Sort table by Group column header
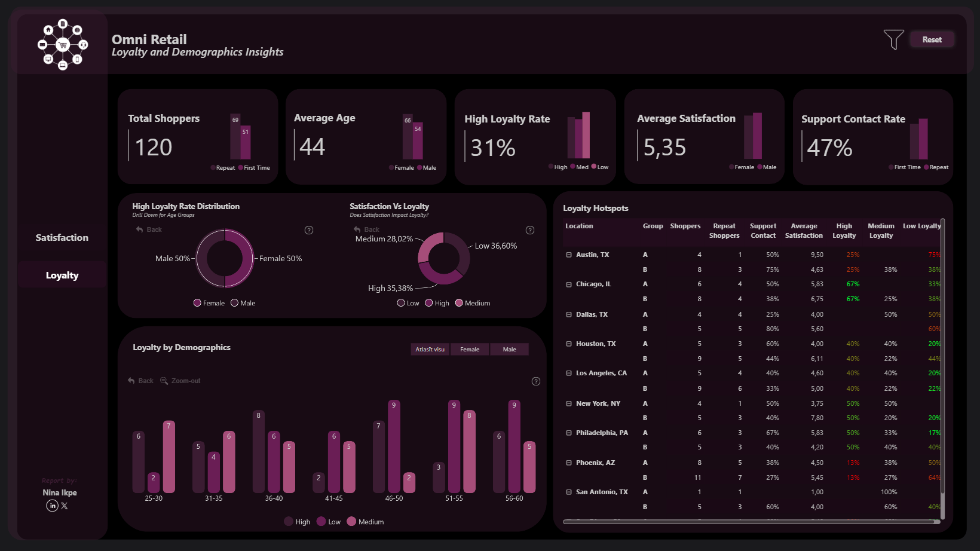Image resolution: width=980 pixels, height=551 pixels. point(653,226)
